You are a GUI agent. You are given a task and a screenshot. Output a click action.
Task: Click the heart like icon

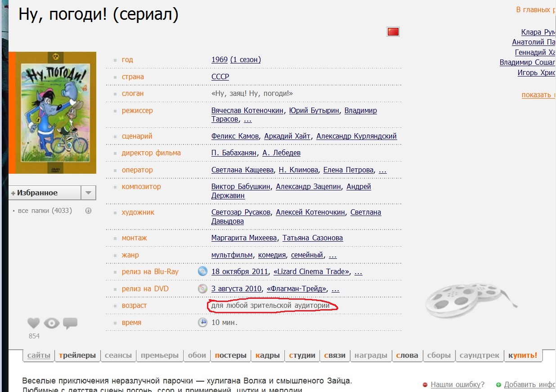34,323
